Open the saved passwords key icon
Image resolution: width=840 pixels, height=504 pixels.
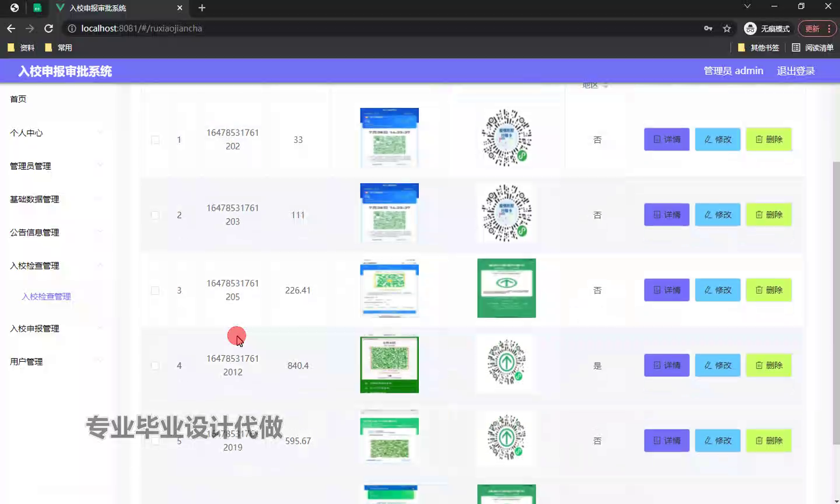coord(708,28)
